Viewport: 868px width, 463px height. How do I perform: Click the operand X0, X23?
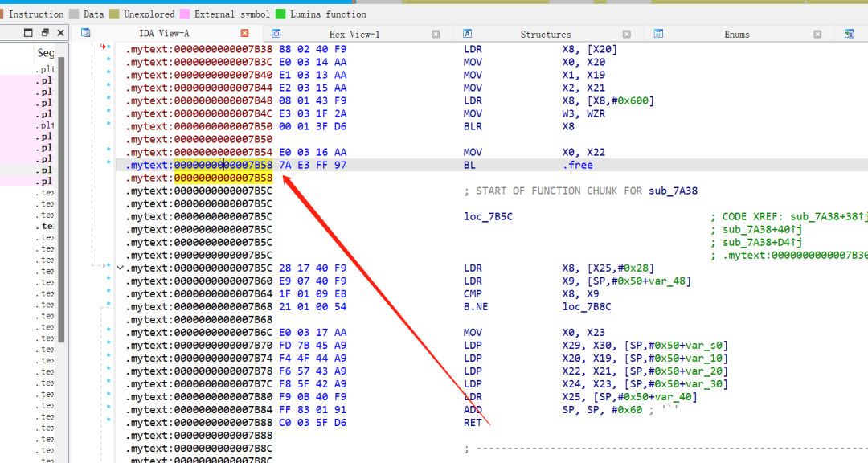pos(583,333)
